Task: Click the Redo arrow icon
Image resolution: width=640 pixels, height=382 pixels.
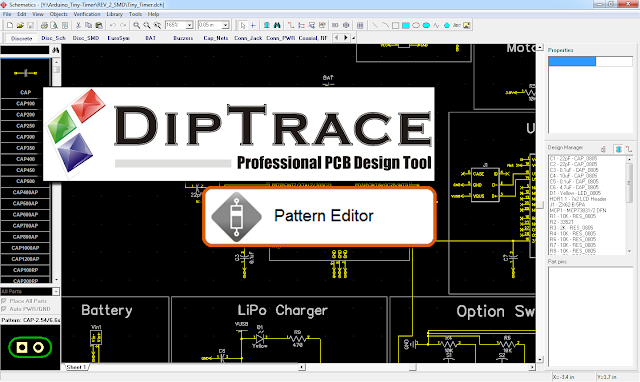Action: point(122,25)
